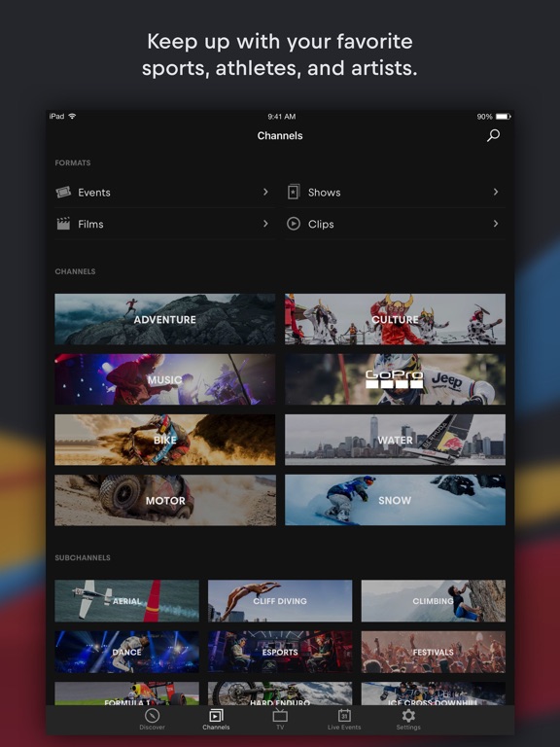Open search with the magnifier icon

coord(493,135)
